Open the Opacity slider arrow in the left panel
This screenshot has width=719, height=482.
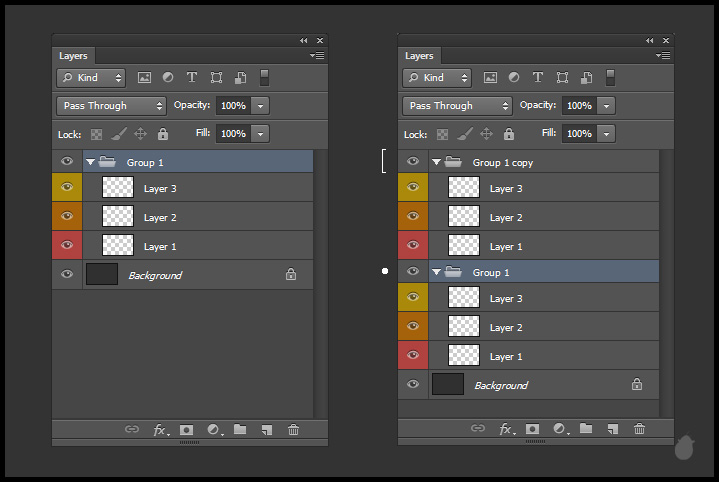pos(261,105)
